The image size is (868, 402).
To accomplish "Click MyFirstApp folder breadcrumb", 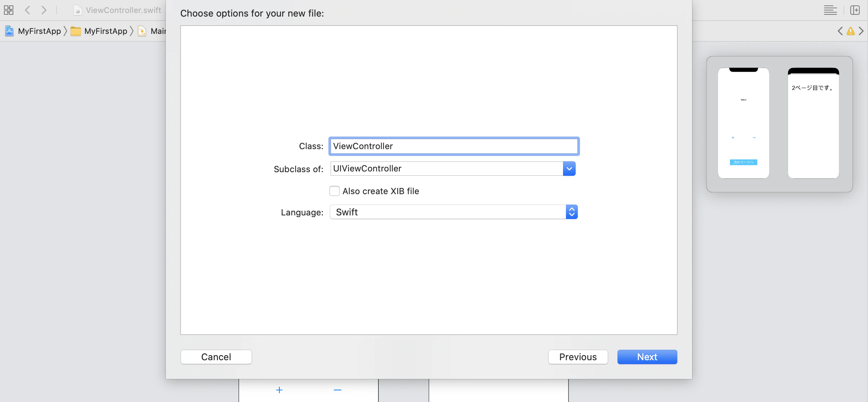I will [99, 31].
